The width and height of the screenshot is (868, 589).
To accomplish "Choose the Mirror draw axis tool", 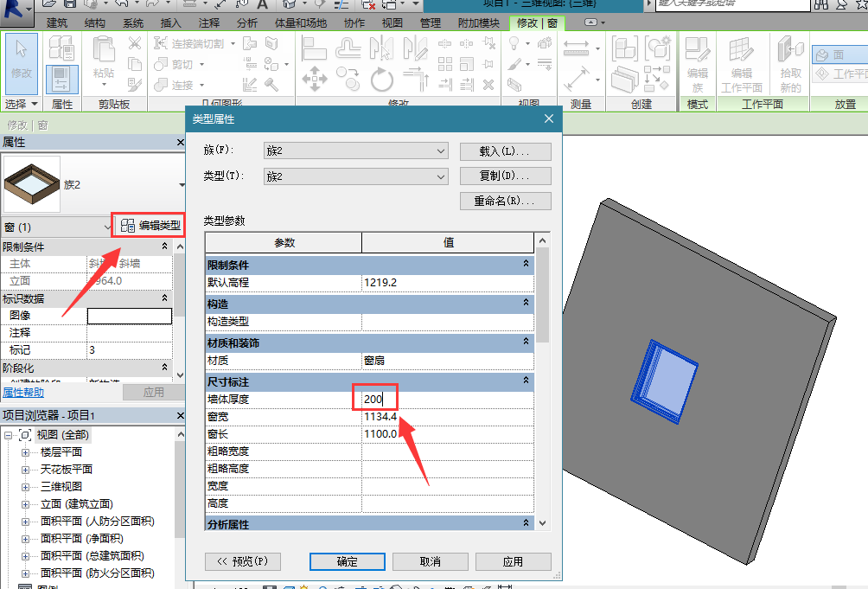I will [415, 48].
